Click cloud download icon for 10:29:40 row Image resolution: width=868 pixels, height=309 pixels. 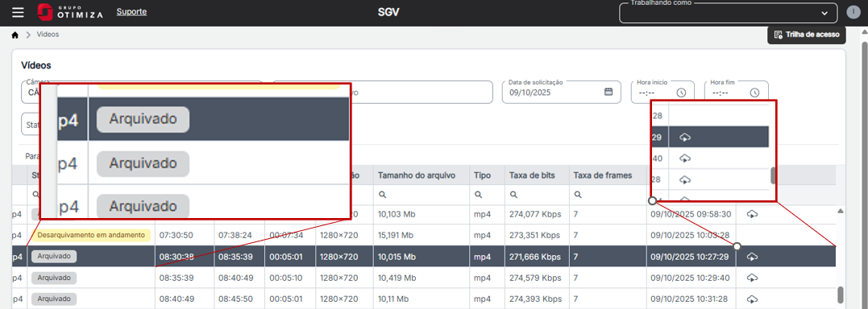tap(752, 278)
